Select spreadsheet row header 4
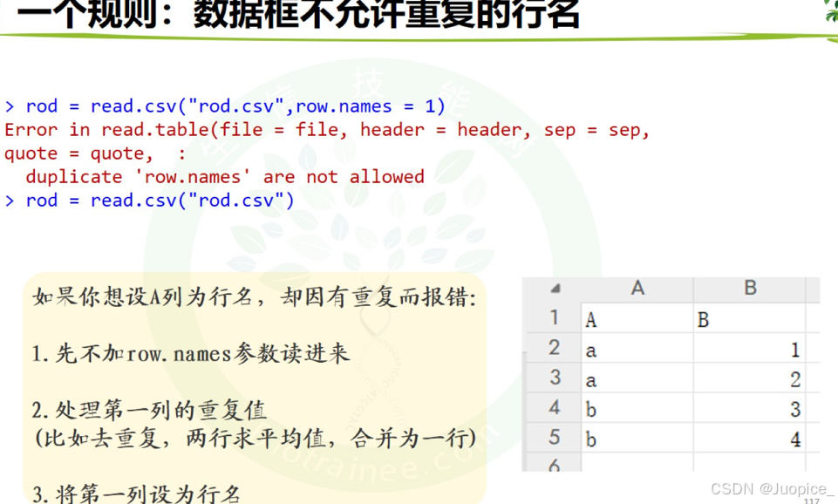This screenshot has height=504, width=838. [x=554, y=408]
